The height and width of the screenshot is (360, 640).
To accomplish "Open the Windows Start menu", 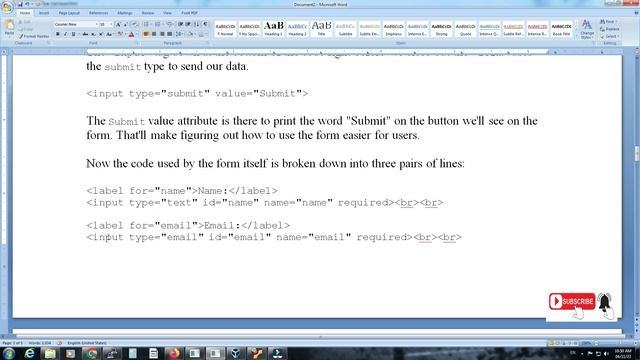I will click(8, 353).
